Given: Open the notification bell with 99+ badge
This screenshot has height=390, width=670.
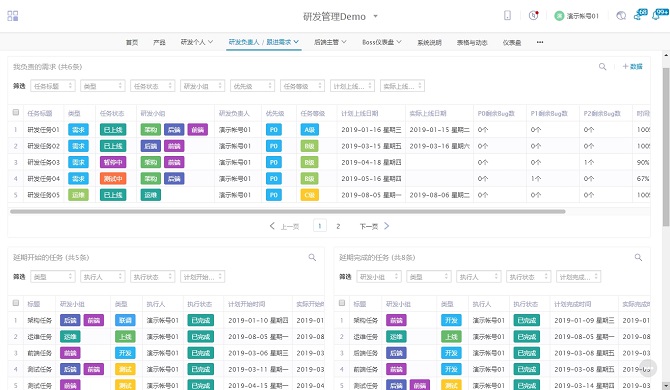Looking at the screenshot, I should coord(659,14).
